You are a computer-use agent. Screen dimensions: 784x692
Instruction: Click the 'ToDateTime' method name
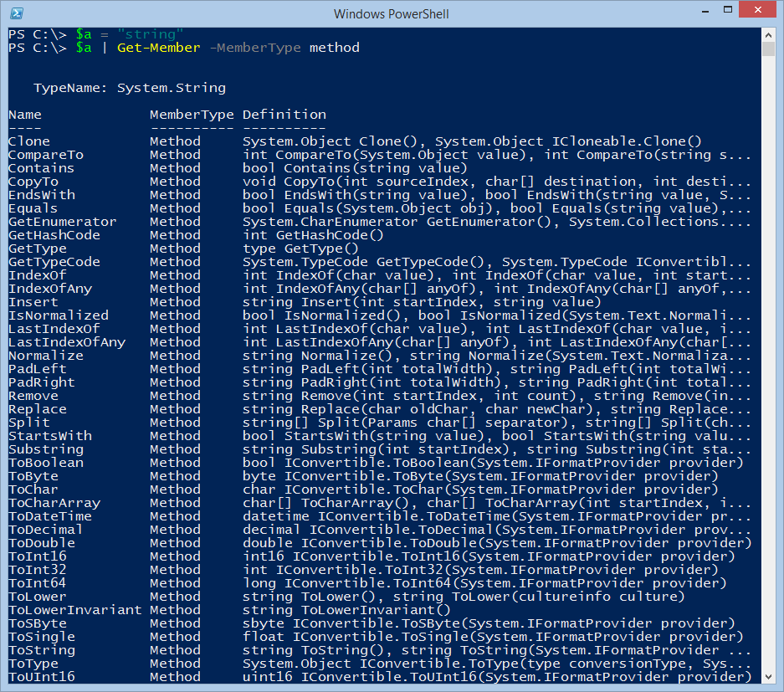click(50, 516)
